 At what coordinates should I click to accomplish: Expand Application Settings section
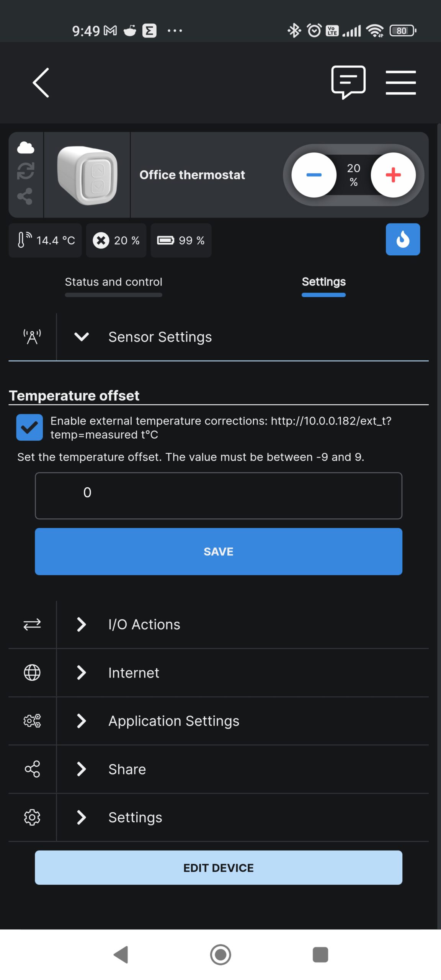click(x=219, y=721)
